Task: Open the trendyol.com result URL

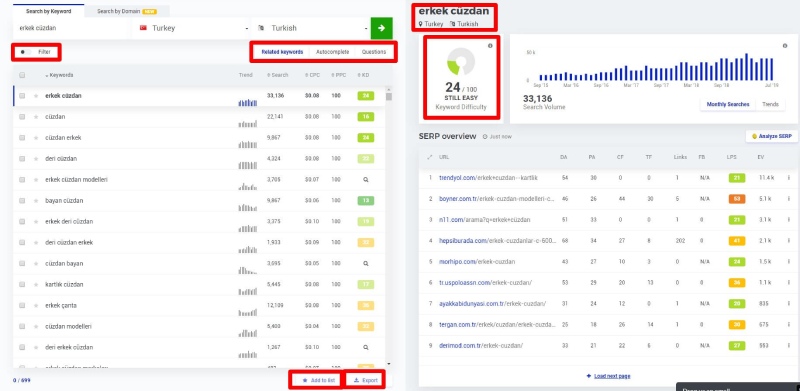Action: coord(488,178)
